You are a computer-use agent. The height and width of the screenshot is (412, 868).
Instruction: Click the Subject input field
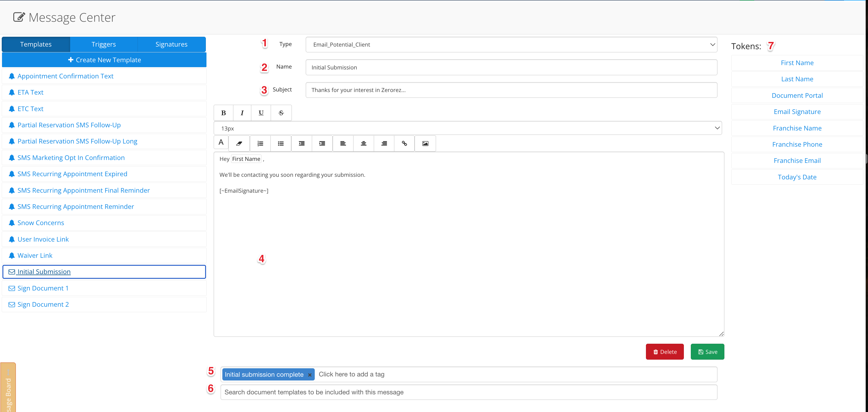[511, 90]
